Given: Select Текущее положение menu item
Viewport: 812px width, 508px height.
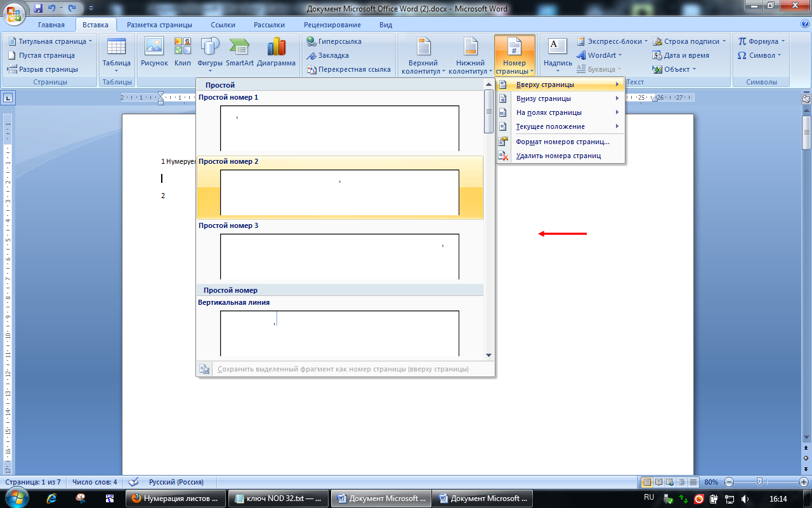Looking at the screenshot, I should click(560, 126).
